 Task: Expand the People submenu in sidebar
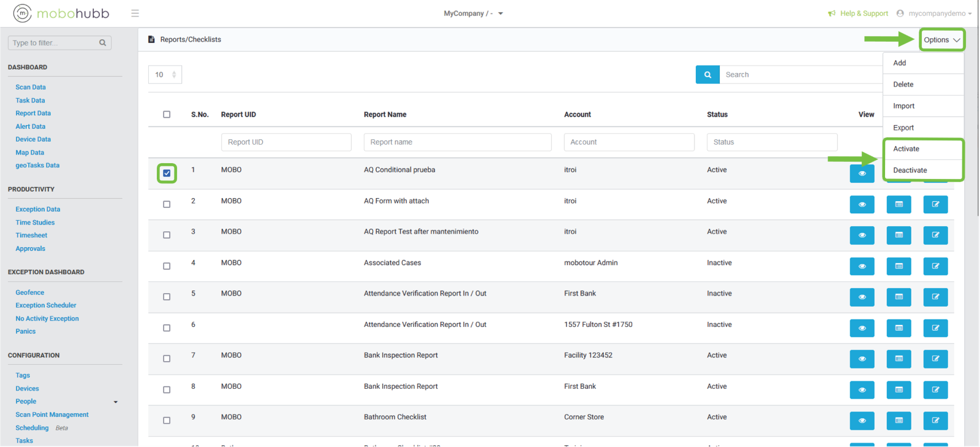(x=115, y=402)
